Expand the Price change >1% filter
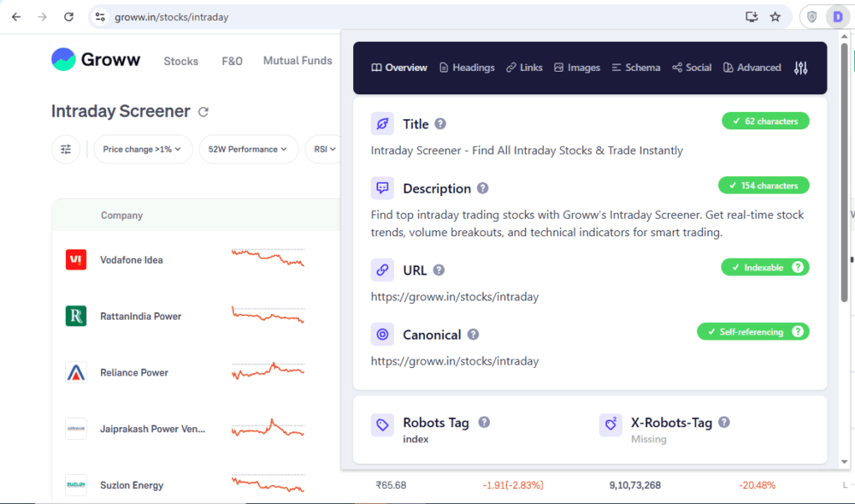Image resolution: width=855 pixels, height=504 pixels. pos(143,149)
